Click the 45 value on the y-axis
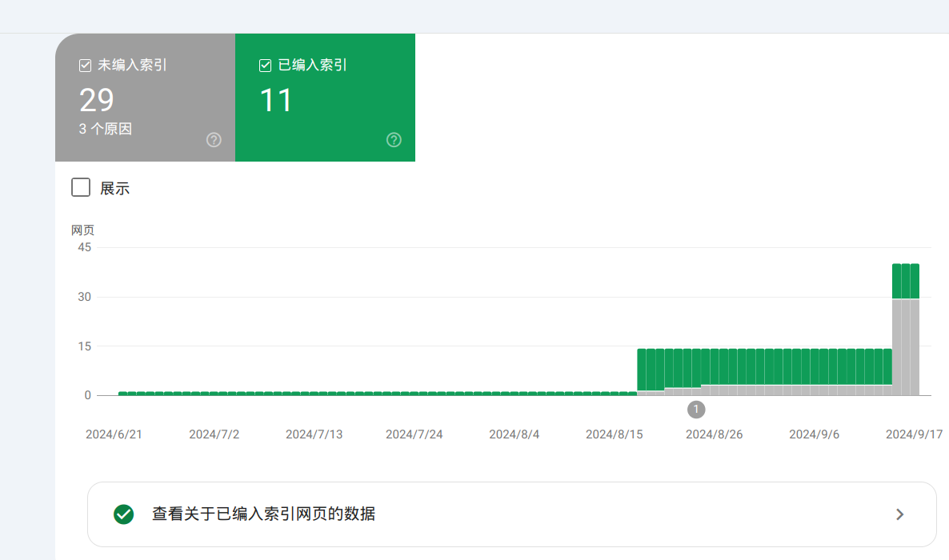Screen dimensions: 949x560 point(84,247)
